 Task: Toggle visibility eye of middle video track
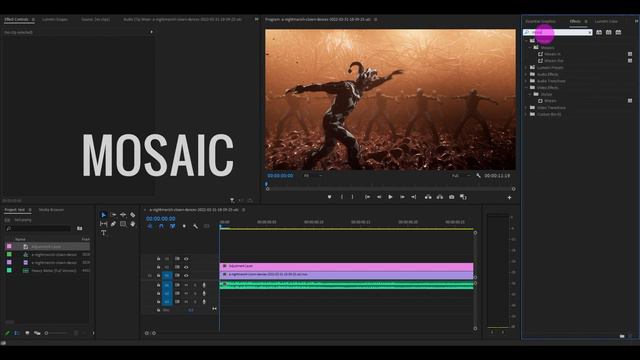coord(186,267)
